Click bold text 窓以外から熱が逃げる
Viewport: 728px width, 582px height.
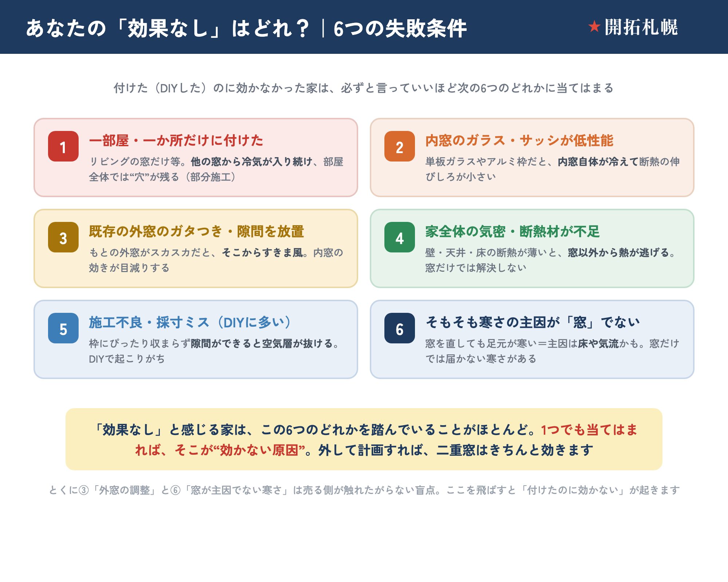point(619,252)
